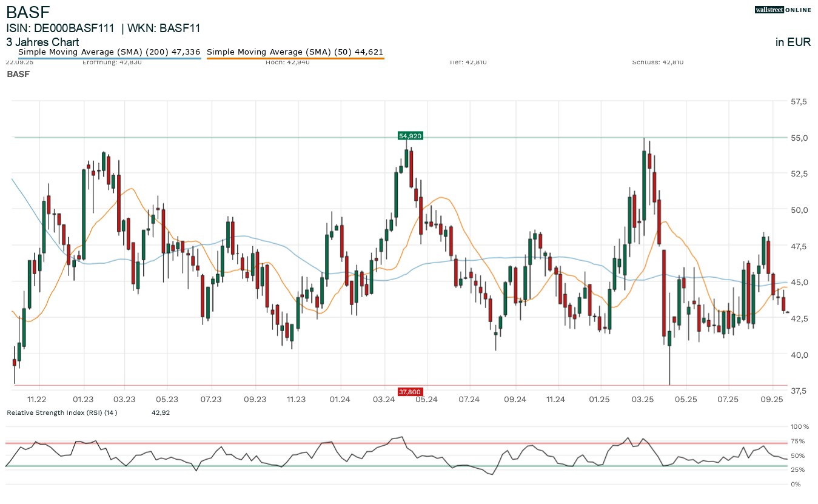Click the 100 % RSI axis label

pos(800,427)
